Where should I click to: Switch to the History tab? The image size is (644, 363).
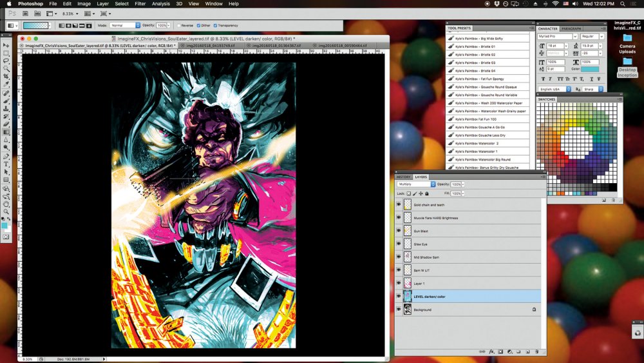(x=403, y=177)
